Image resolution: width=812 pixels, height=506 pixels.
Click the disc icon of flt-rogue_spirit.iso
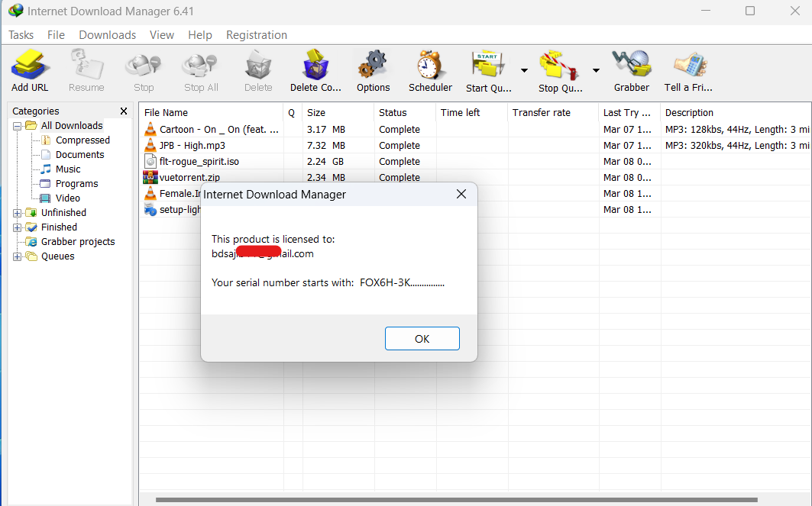pos(150,162)
